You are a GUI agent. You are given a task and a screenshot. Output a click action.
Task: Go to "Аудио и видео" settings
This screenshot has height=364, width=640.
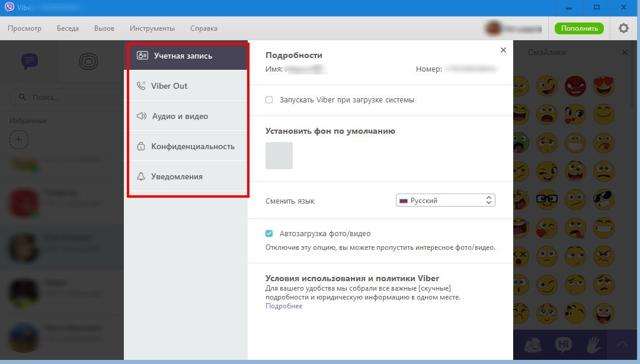(x=180, y=116)
